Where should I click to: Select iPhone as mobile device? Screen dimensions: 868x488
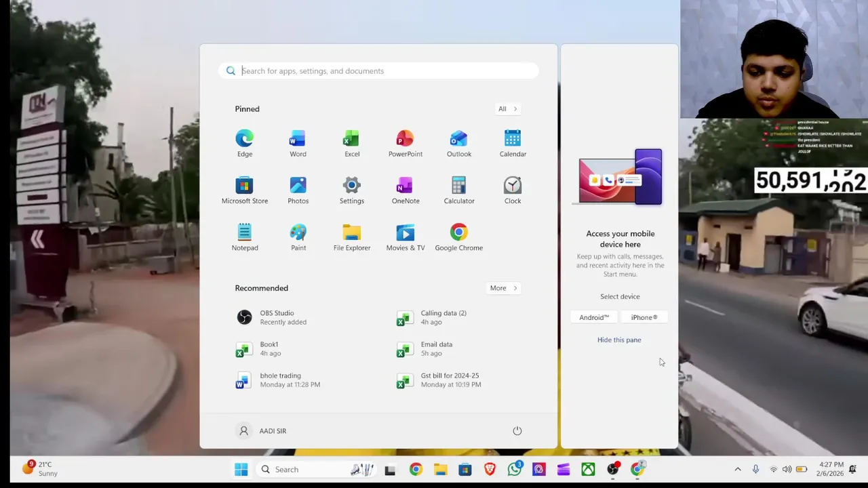coord(644,317)
